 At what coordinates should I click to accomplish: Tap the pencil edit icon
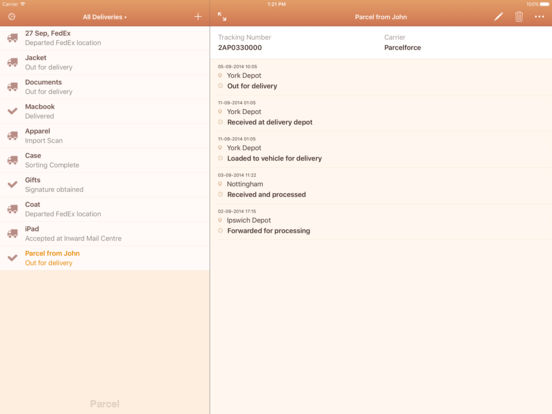(498, 17)
